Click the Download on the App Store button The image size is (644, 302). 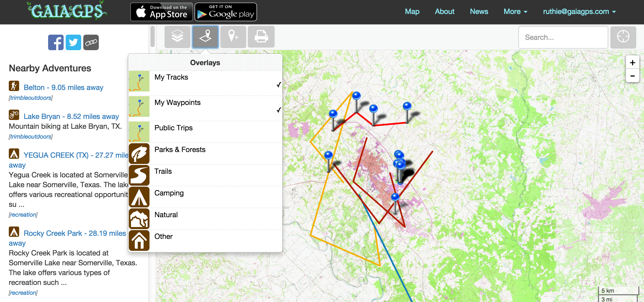pos(162,12)
